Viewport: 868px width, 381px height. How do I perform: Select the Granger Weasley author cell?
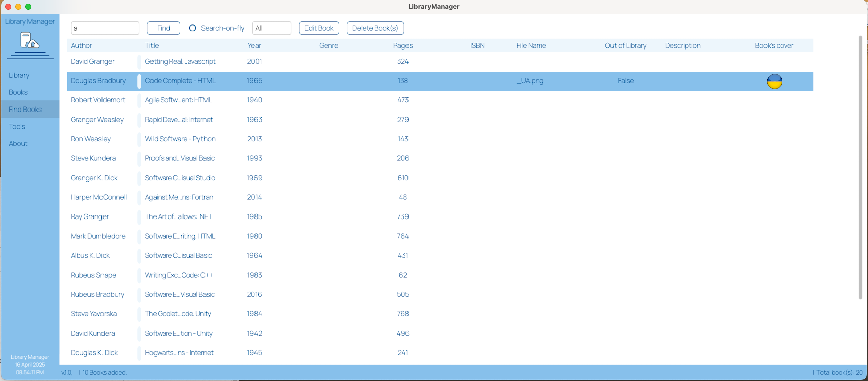tap(97, 120)
